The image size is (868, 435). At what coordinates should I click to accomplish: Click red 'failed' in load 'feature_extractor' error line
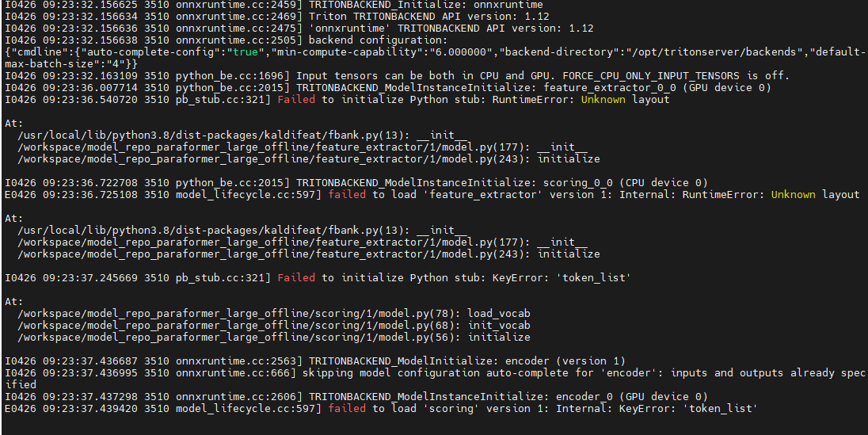click(x=347, y=194)
